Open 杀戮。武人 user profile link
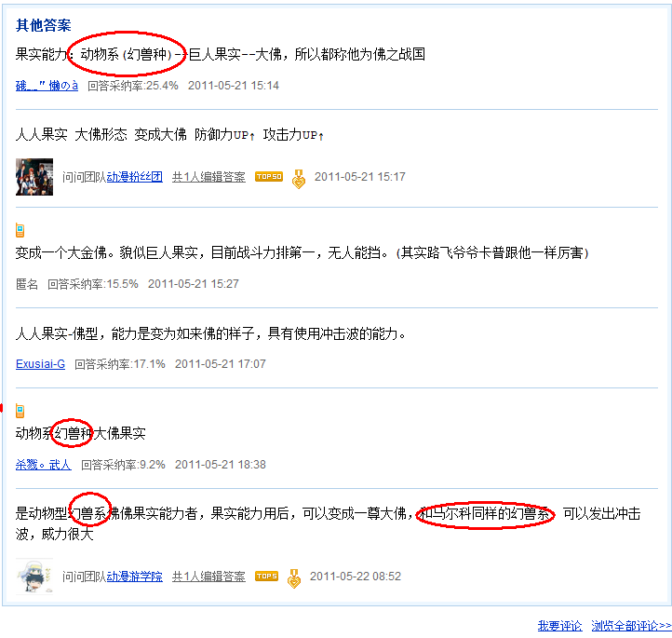 pyautogui.click(x=44, y=465)
